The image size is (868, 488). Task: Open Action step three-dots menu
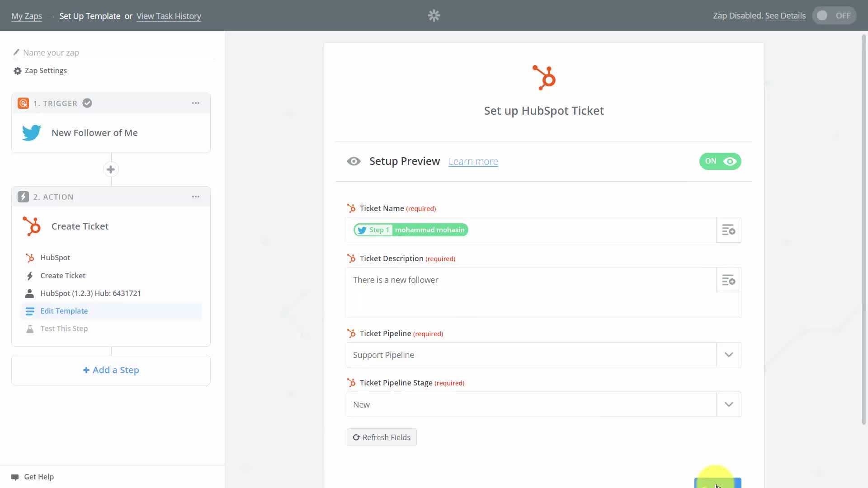pos(195,197)
